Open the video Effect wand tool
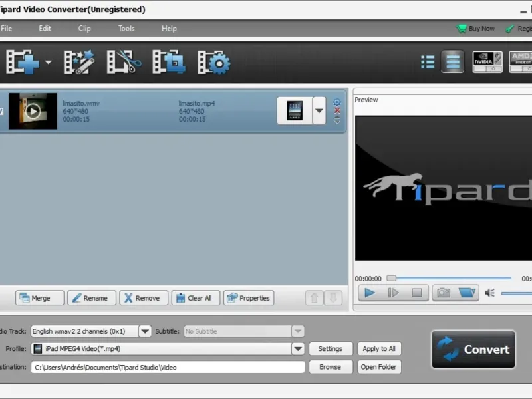The height and width of the screenshot is (399, 532). (x=79, y=62)
